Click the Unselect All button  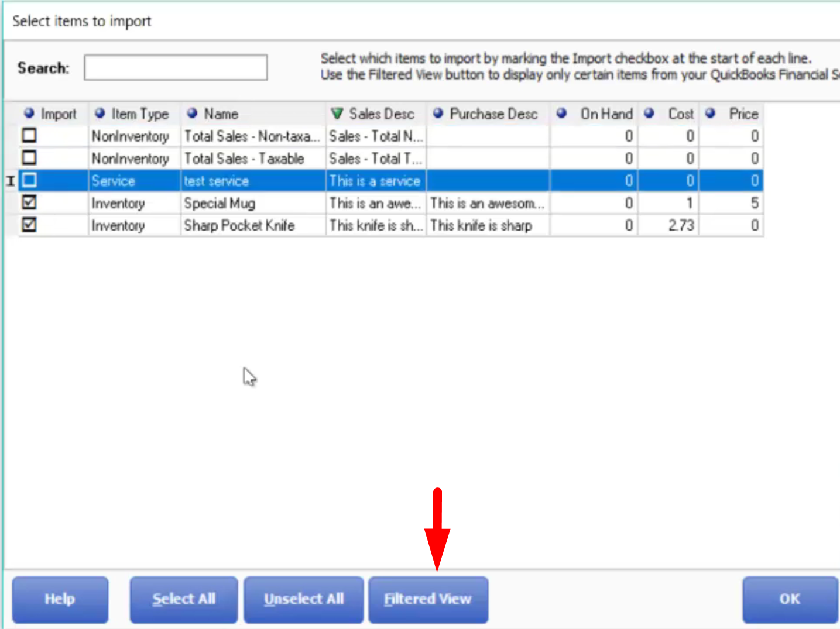[x=304, y=599]
